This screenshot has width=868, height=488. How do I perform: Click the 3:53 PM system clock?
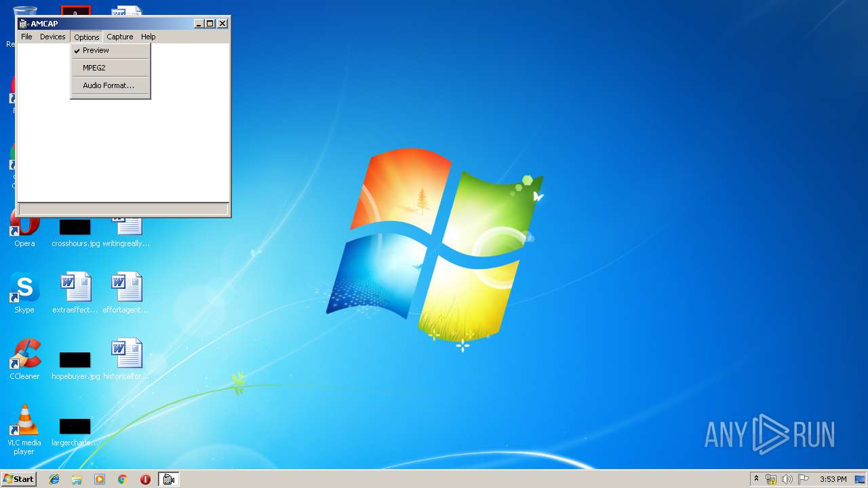tap(833, 479)
